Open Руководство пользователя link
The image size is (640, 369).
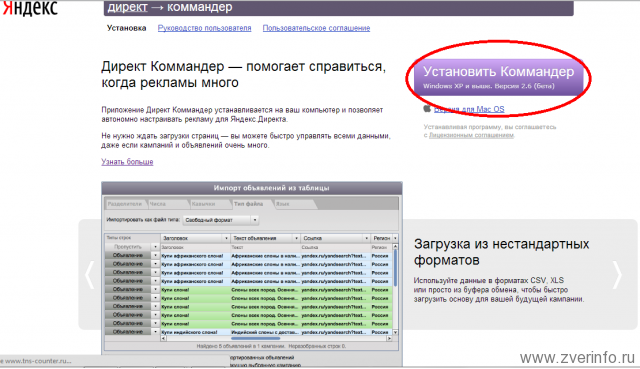click(204, 28)
